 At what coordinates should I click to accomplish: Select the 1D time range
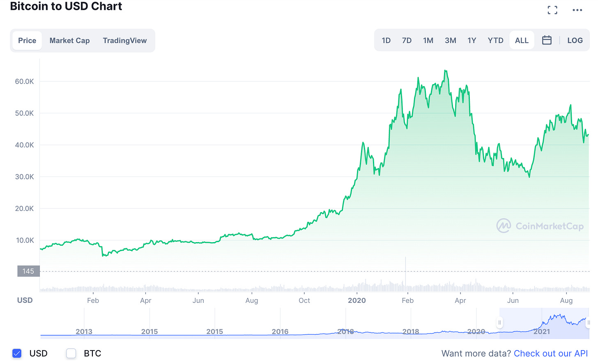pyautogui.click(x=386, y=41)
